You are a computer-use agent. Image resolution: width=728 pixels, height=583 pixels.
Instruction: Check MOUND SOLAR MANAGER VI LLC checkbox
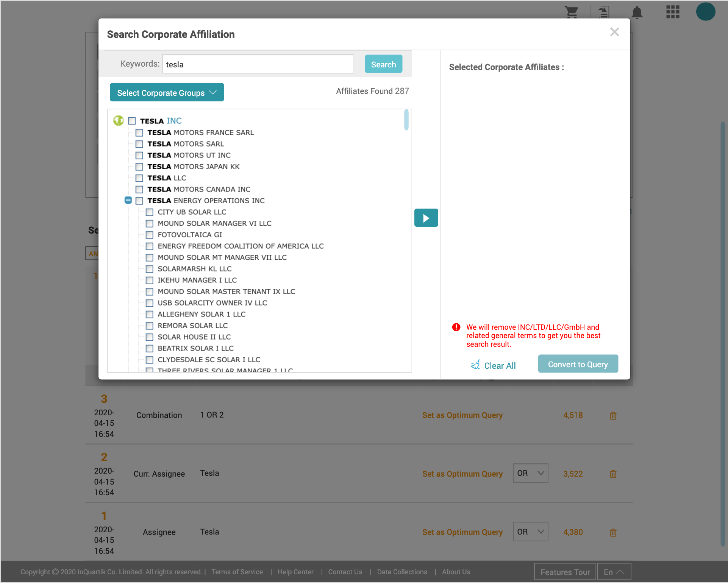(150, 223)
